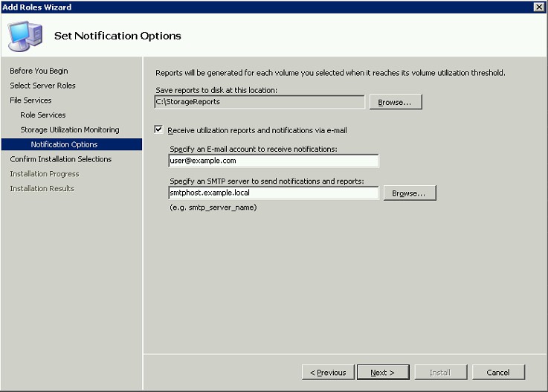The height and width of the screenshot is (392, 548).
Task: Open the Role Services step
Action: (x=43, y=115)
